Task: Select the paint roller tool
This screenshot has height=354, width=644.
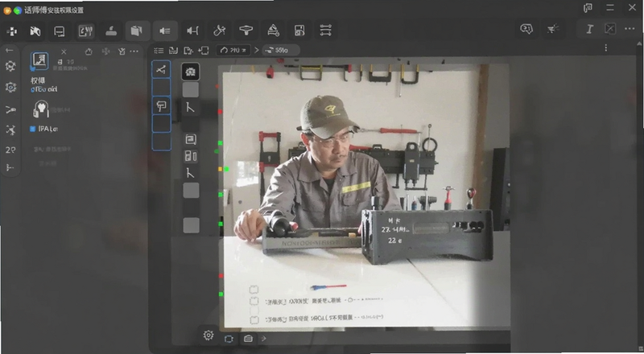Action: 161,105
